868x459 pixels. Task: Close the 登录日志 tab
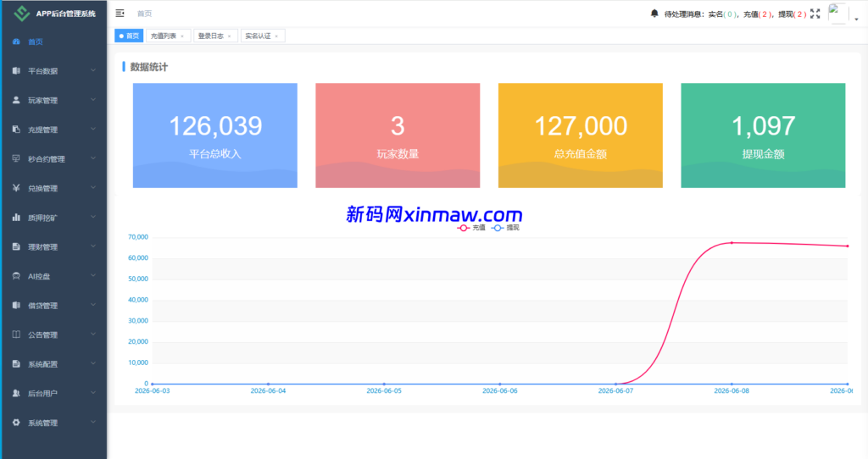[229, 36]
